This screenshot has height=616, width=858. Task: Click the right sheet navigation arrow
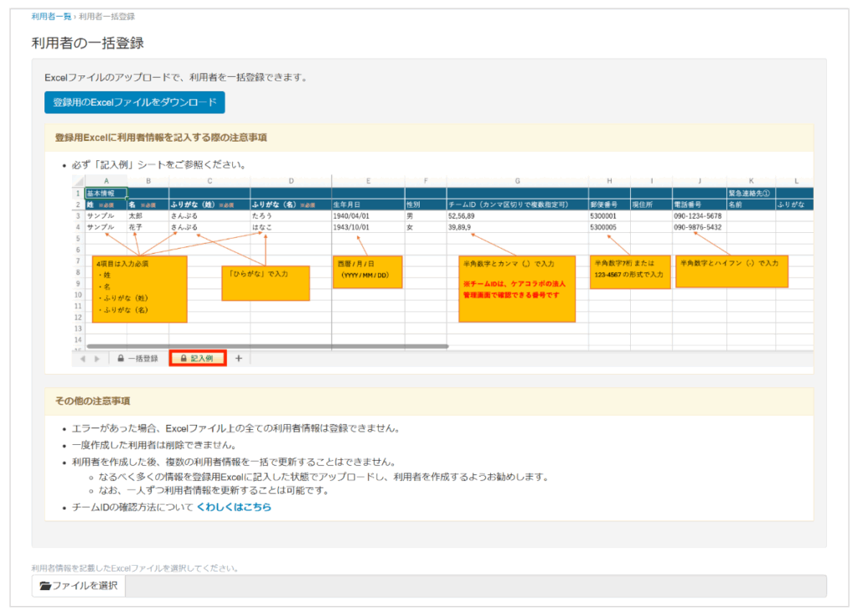(96, 357)
